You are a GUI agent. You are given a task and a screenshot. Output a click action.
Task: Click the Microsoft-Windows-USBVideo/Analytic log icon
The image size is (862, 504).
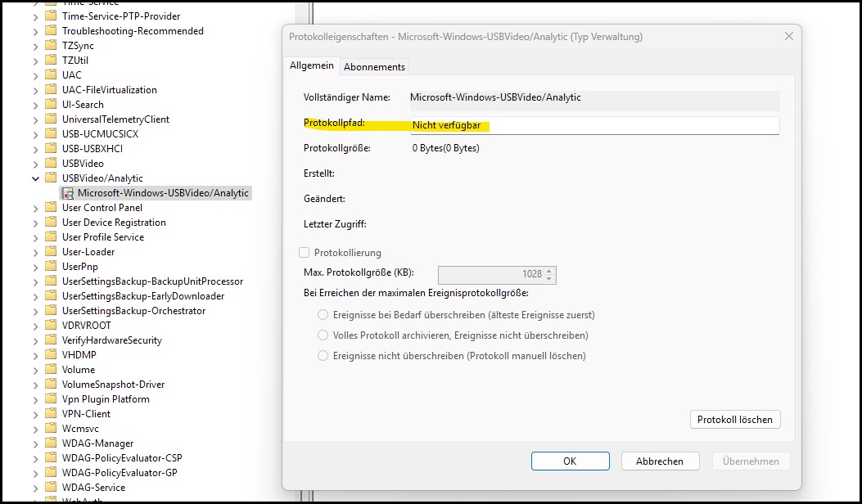click(68, 193)
